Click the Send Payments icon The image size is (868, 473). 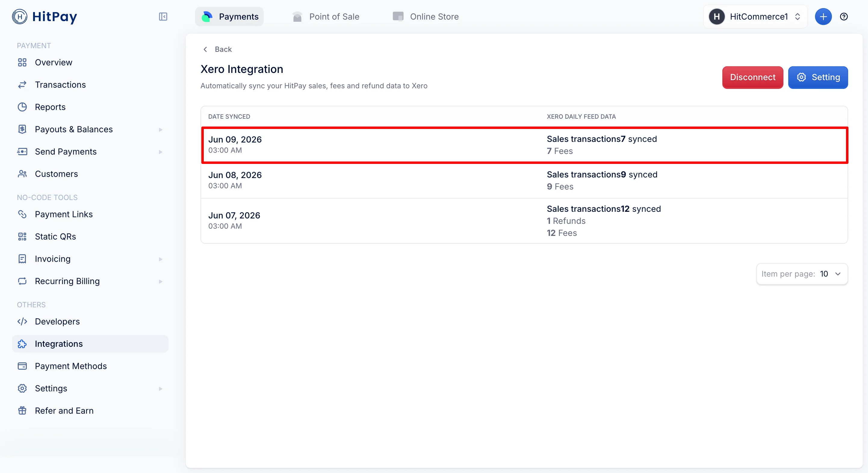click(x=22, y=152)
